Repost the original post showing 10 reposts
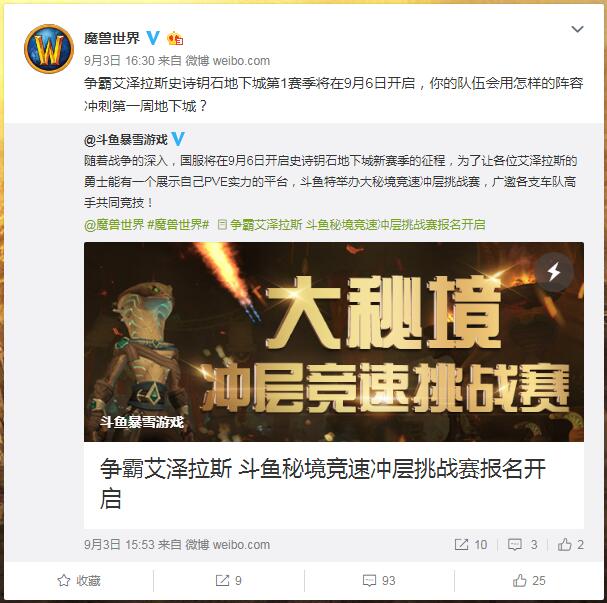 [471, 545]
